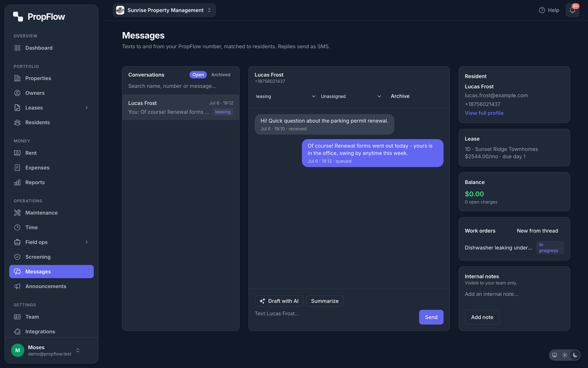588x368 pixels.
Task: Expand the Leases submenu chevron
Action: (x=86, y=108)
